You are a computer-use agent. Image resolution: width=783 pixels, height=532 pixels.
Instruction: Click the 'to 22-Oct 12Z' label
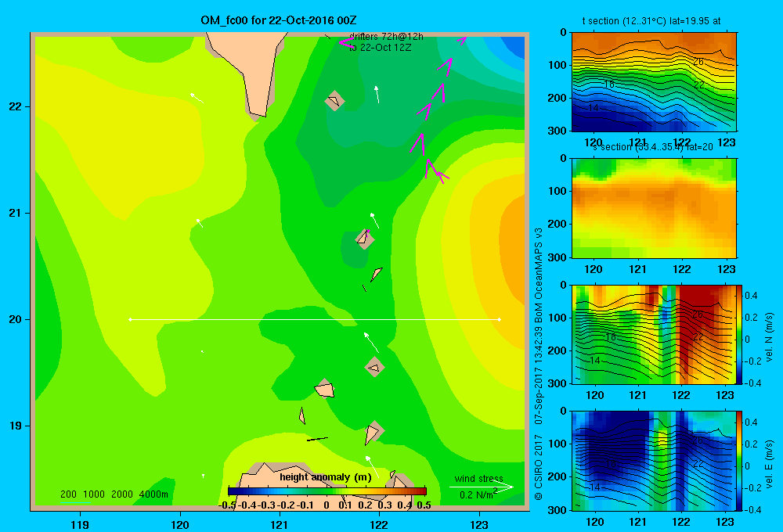[380, 48]
